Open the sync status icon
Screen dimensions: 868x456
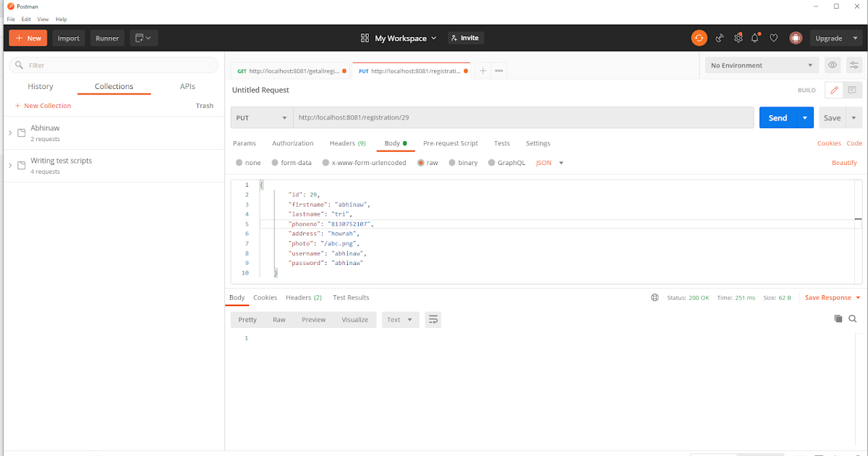699,38
